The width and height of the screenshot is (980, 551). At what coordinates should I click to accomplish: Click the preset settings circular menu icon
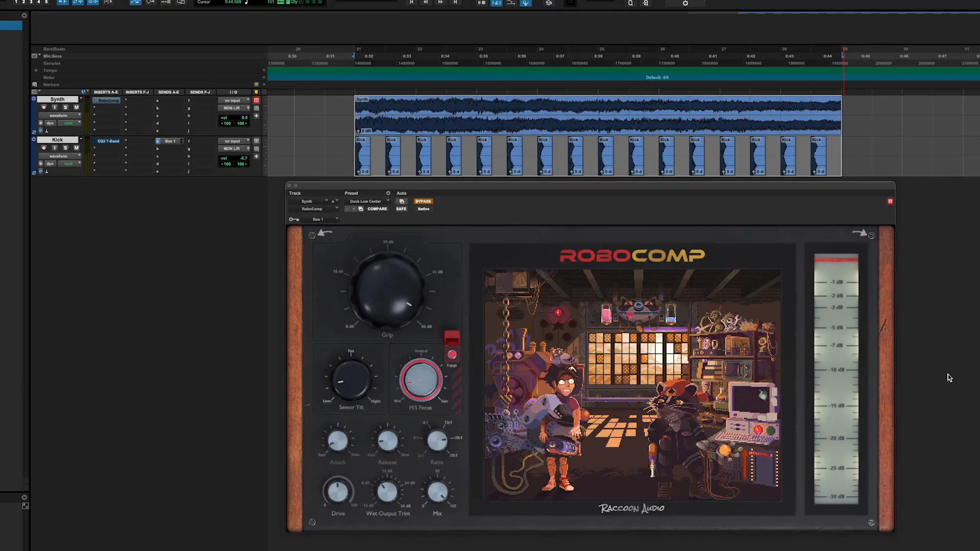[x=388, y=193]
